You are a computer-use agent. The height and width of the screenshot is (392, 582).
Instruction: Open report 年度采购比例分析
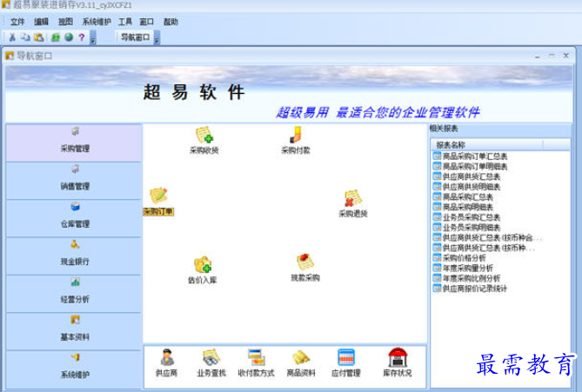[466, 278]
